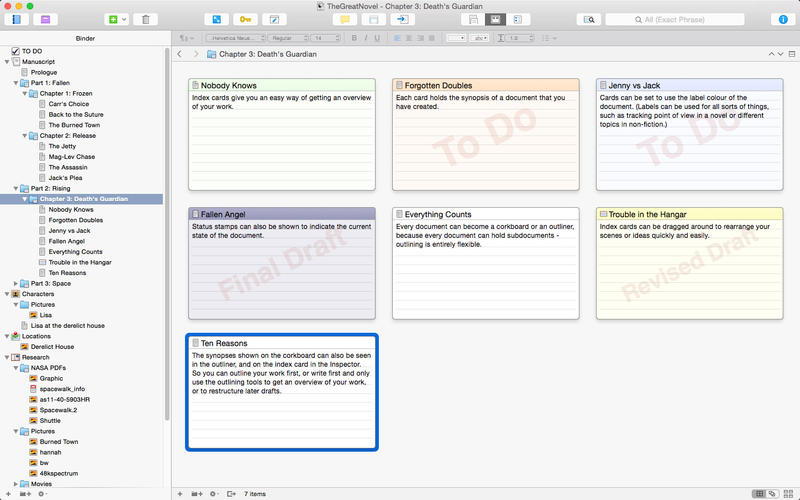800x500 pixels.
Task: Click the Compose full-screen toolbar icon
Action: pyautogui.click(x=274, y=19)
